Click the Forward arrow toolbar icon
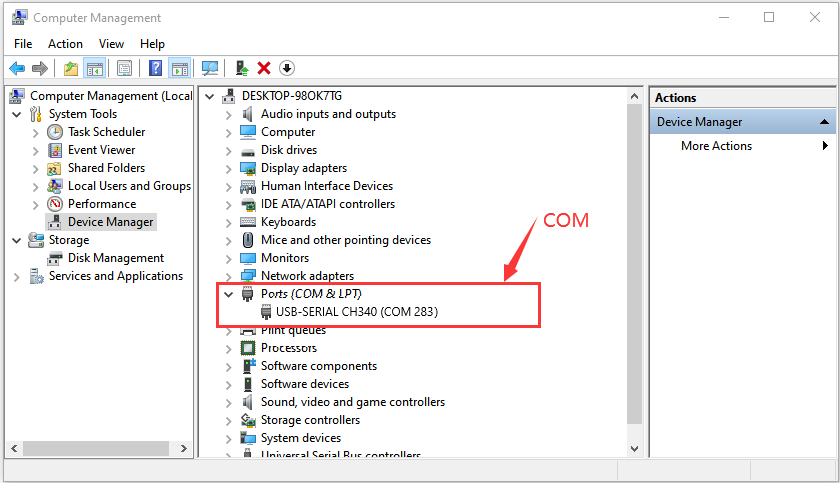The image size is (840, 483). (40, 68)
